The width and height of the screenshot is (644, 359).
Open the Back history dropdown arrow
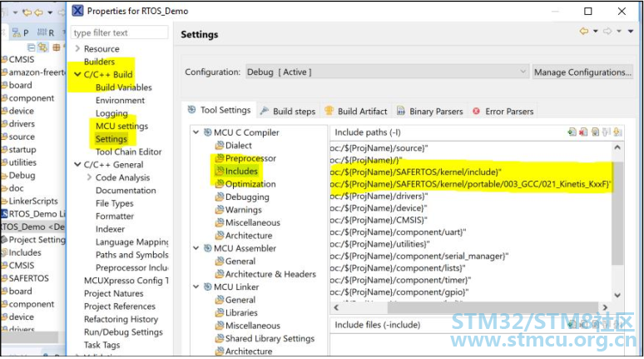(596, 32)
